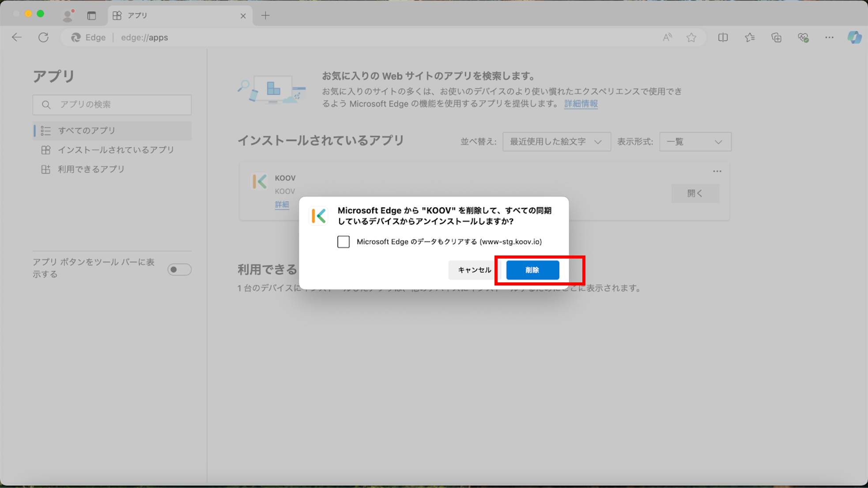The width and height of the screenshot is (868, 488).
Task: Check the Microsoft Edge のデータもクリアする checkbox
Action: 343,242
